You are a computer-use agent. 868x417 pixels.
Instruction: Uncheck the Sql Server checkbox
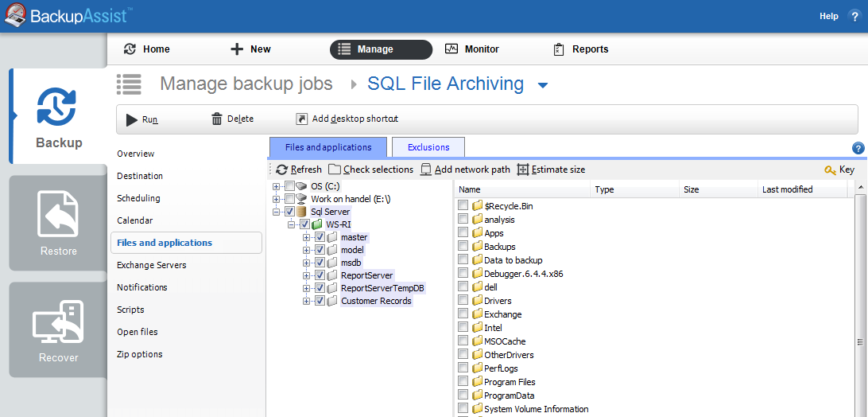289,212
